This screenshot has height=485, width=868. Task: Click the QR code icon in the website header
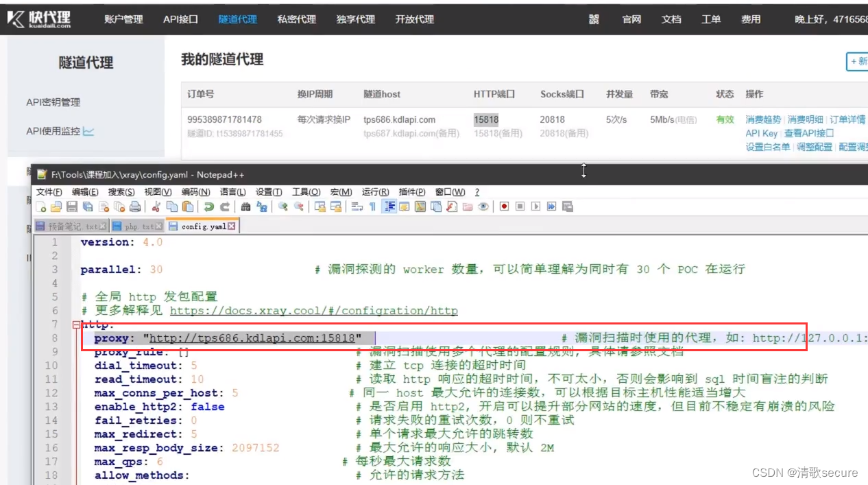[594, 19]
